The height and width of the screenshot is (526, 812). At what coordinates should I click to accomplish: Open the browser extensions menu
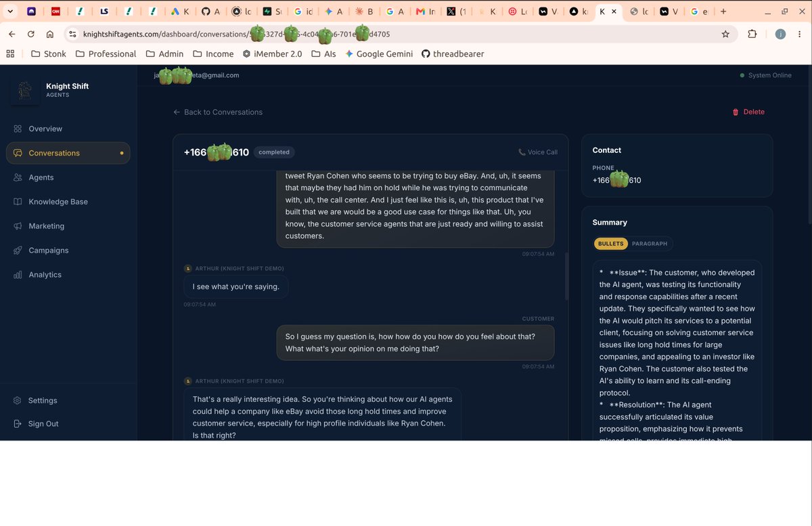pos(752,34)
